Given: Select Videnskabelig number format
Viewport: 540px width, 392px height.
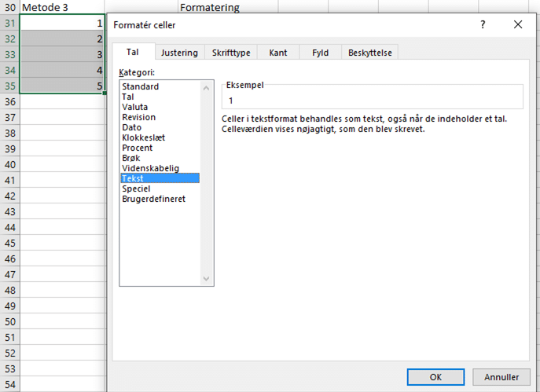Looking at the screenshot, I should coord(150,168).
